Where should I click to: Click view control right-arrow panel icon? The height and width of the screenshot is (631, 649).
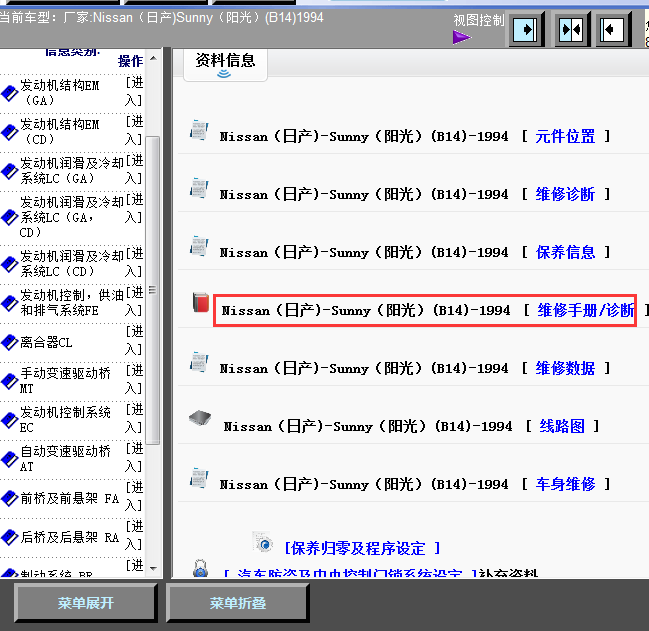(x=526, y=30)
